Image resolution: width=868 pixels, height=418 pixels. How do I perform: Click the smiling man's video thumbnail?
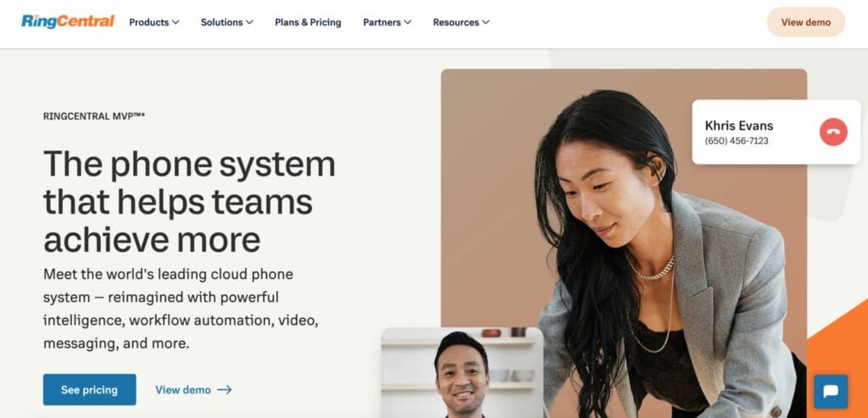(461, 371)
